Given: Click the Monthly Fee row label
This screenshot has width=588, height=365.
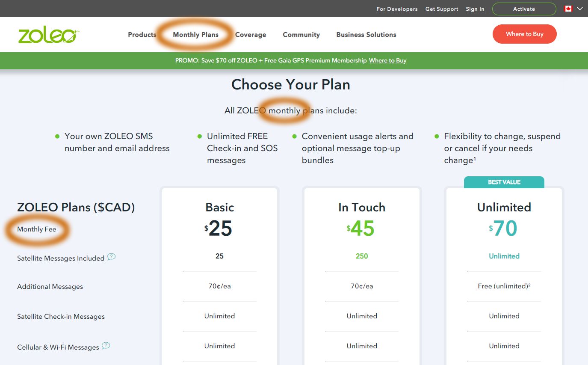Looking at the screenshot, I should pyautogui.click(x=37, y=229).
